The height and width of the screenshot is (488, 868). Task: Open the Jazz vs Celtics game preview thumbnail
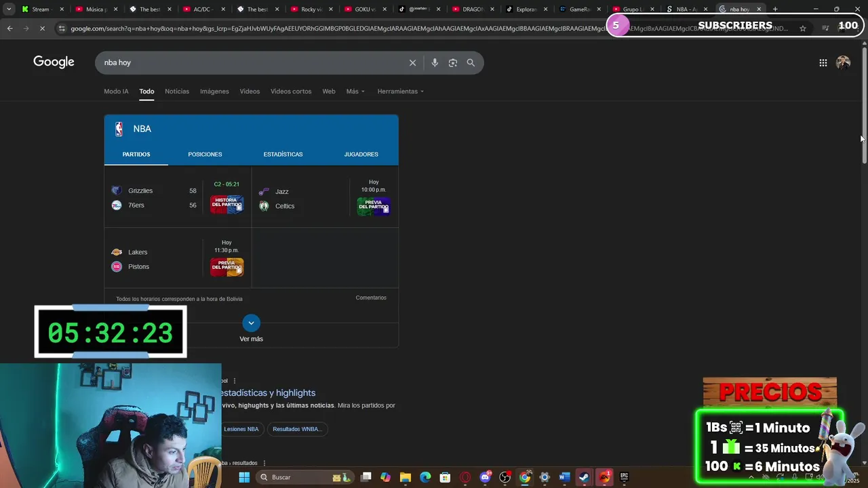[374, 206]
